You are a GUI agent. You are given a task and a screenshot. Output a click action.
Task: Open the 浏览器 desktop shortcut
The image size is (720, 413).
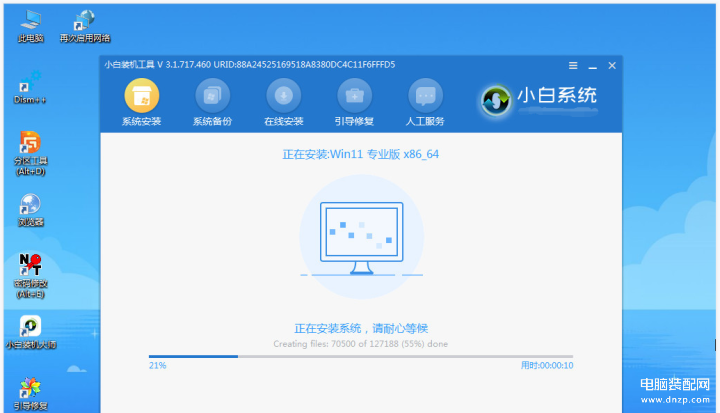point(30,210)
